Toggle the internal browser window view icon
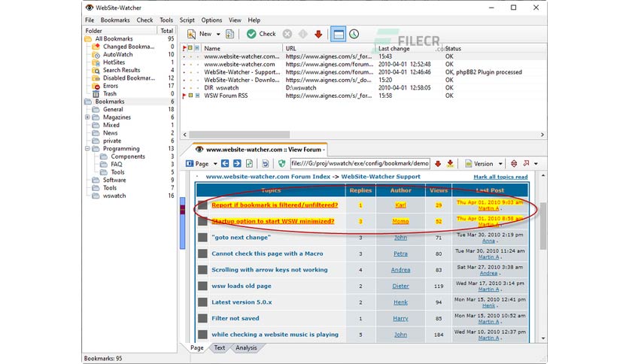 pos(338,34)
